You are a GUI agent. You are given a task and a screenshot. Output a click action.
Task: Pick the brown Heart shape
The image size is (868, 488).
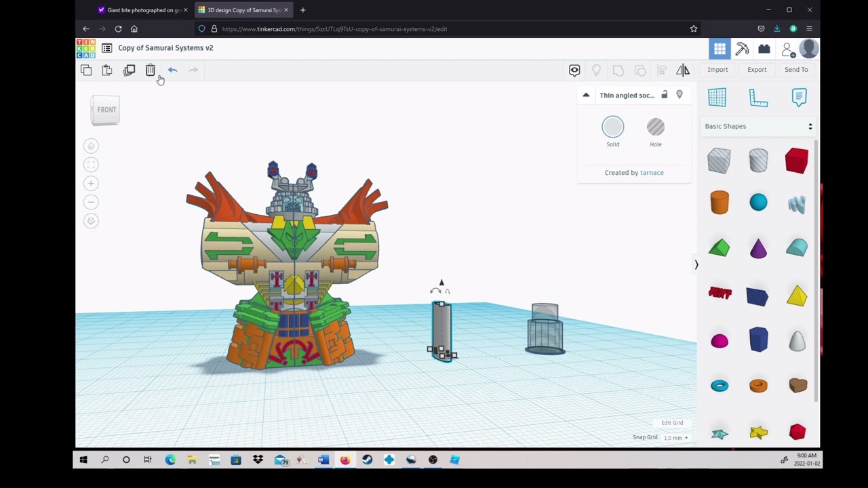pos(797,385)
